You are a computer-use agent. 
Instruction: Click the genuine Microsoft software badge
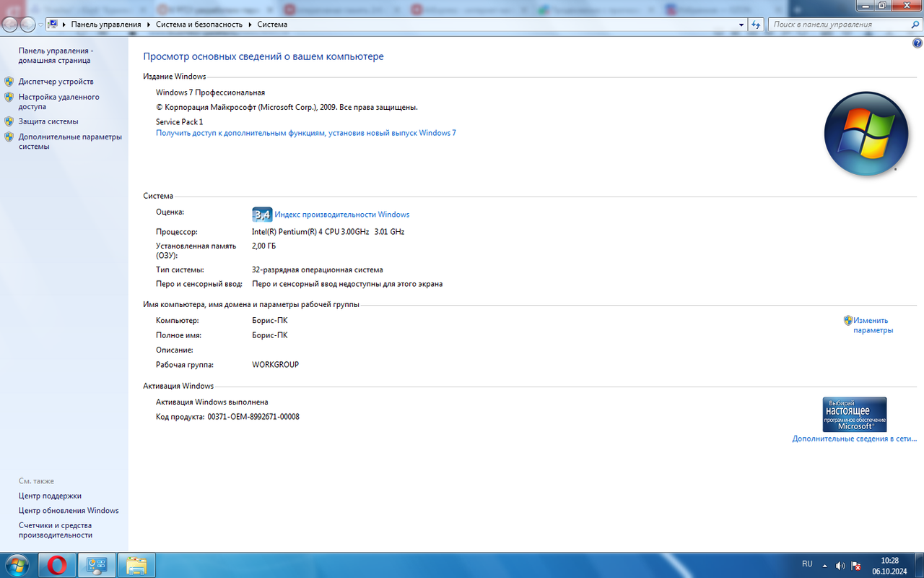click(x=855, y=414)
